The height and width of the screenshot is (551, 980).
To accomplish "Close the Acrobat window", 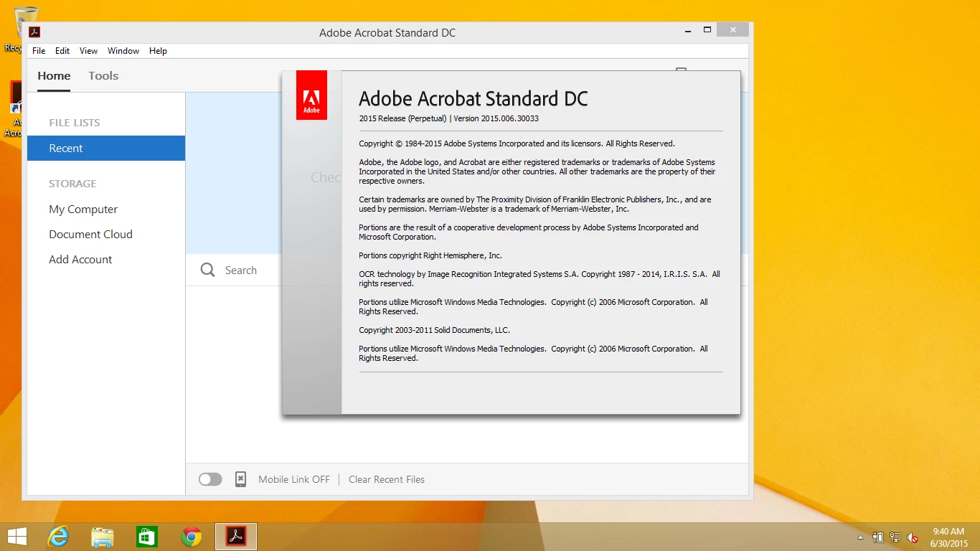I will (732, 30).
